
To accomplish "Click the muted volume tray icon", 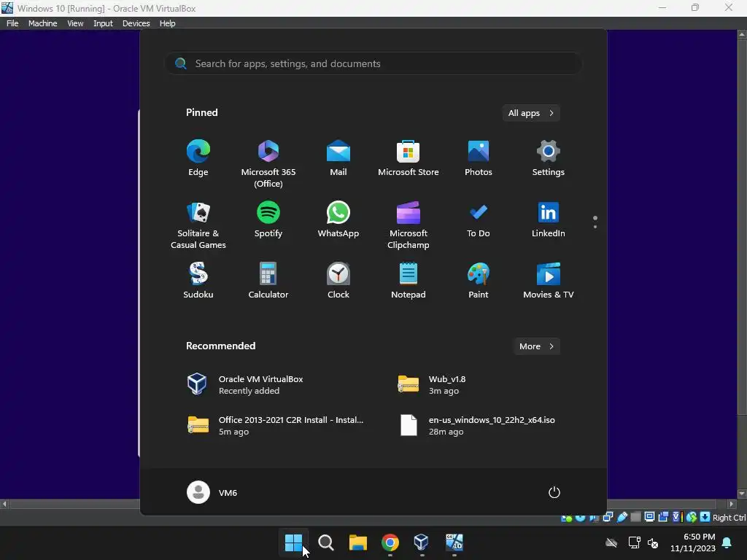I will 653,542.
